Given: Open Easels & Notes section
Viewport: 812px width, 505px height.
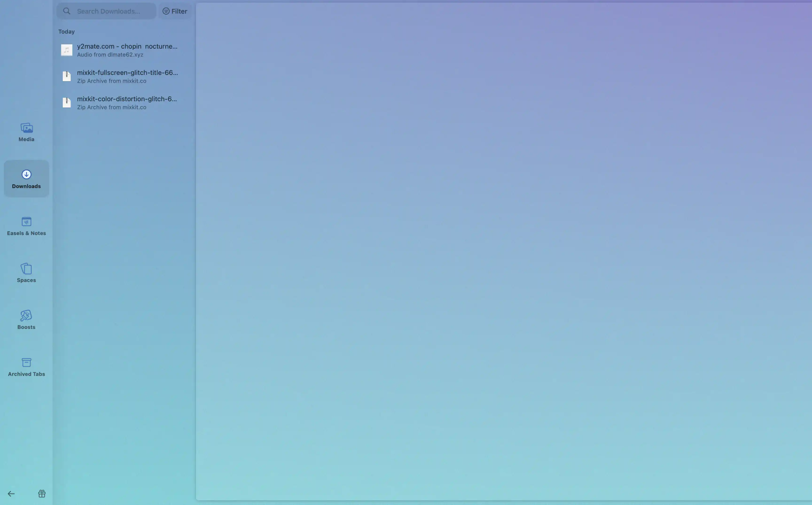Looking at the screenshot, I should (x=27, y=226).
